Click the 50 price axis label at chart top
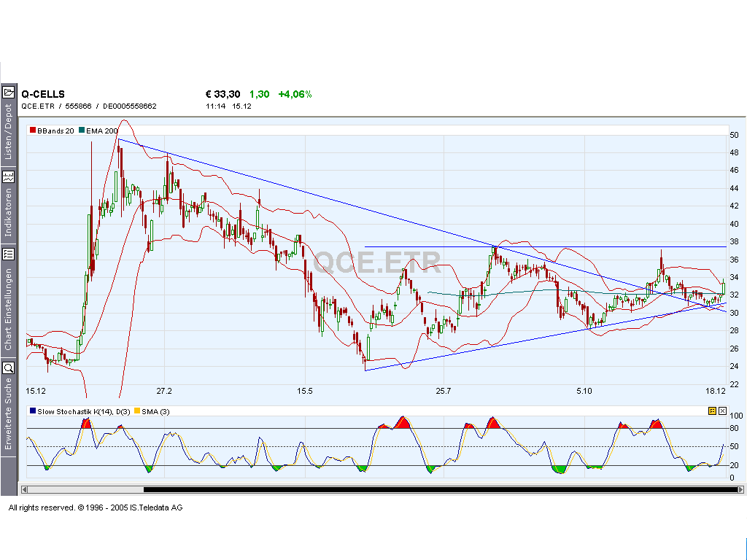The image size is (747, 560). [734, 135]
